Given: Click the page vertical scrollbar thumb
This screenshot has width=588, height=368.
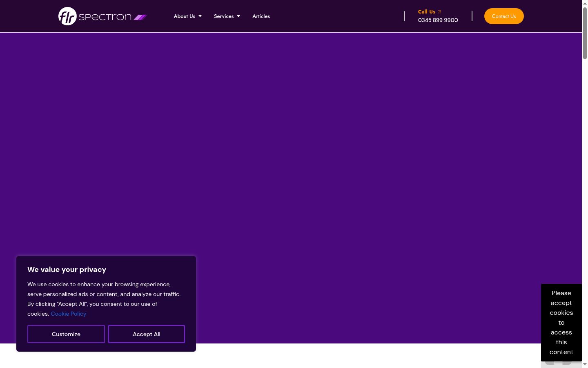Looking at the screenshot, I should point(585,34).
